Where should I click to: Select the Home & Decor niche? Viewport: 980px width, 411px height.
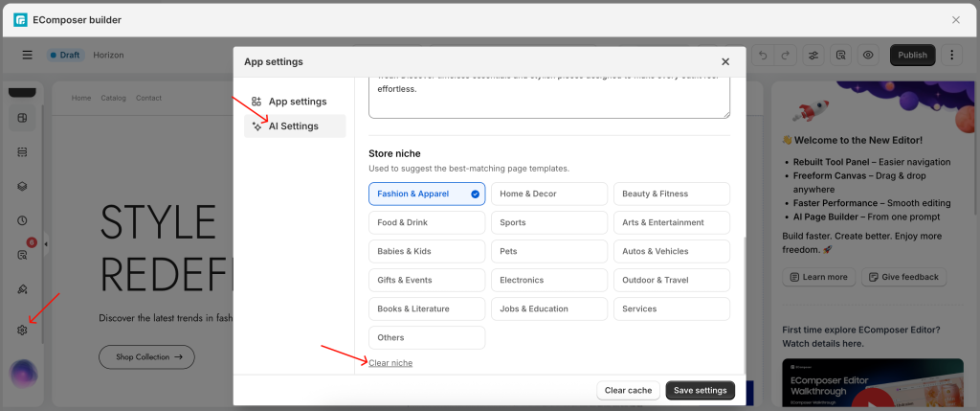tap(549, 194)
